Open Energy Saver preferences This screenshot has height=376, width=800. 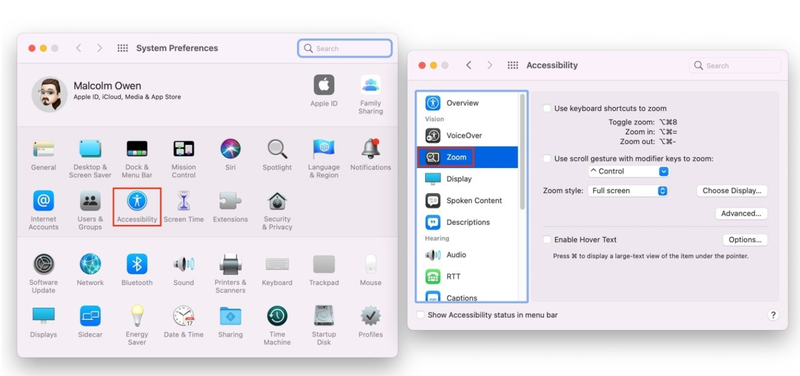137,316
